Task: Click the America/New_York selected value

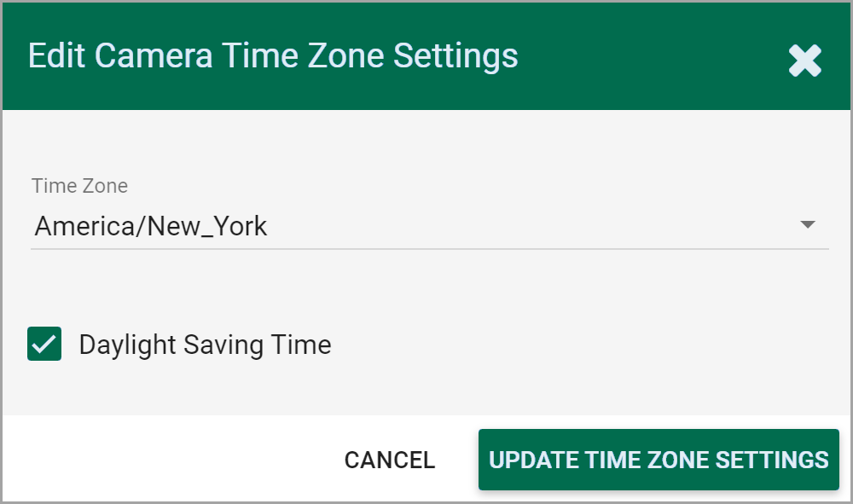Action: click(151, 226)
